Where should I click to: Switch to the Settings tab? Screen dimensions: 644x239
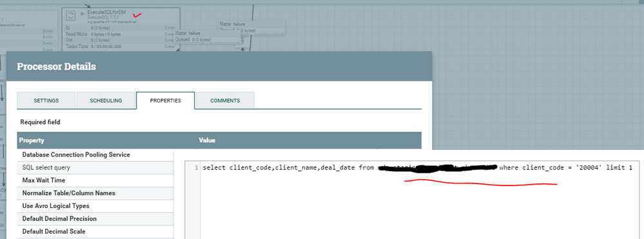[x=46, y=100]
